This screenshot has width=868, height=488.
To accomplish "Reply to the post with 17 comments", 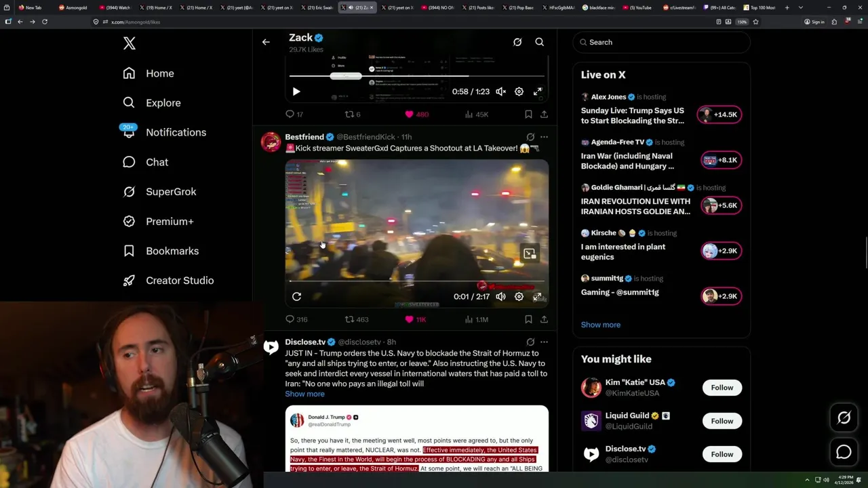I will [x=294, y=115].
